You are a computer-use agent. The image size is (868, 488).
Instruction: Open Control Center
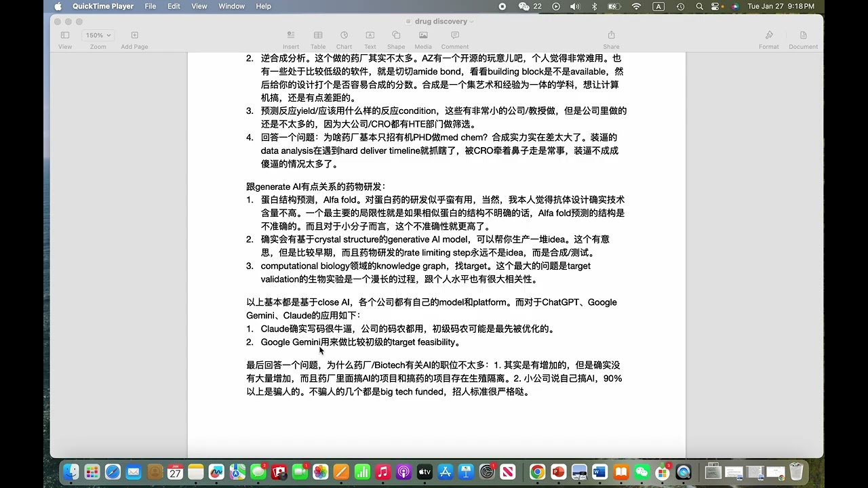click(x=715, y=6)
